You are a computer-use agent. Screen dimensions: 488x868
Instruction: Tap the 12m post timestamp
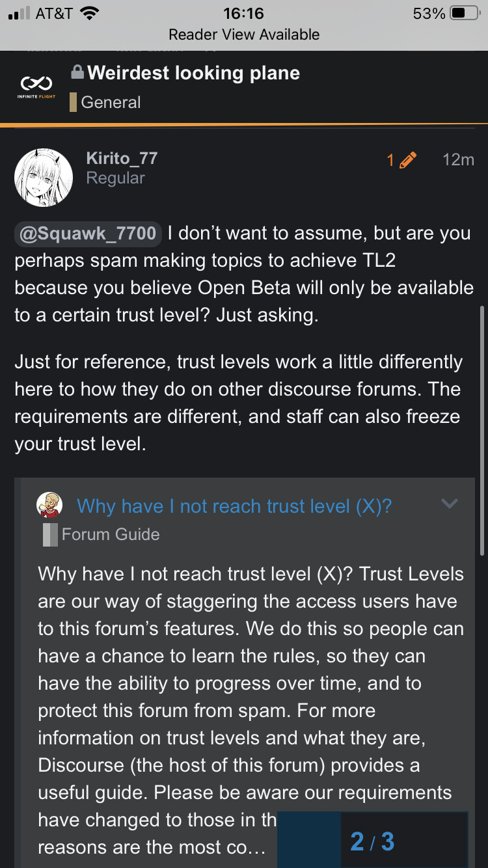click(x=458, y=159)
